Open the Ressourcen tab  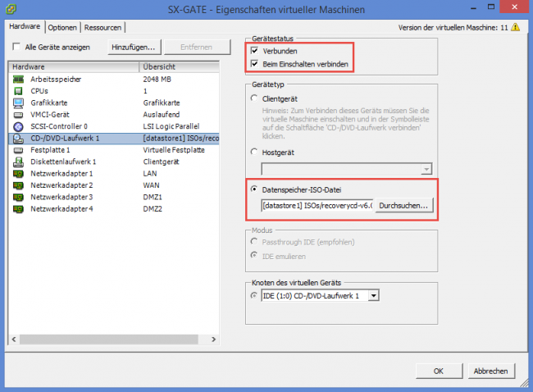coord(103,27)
